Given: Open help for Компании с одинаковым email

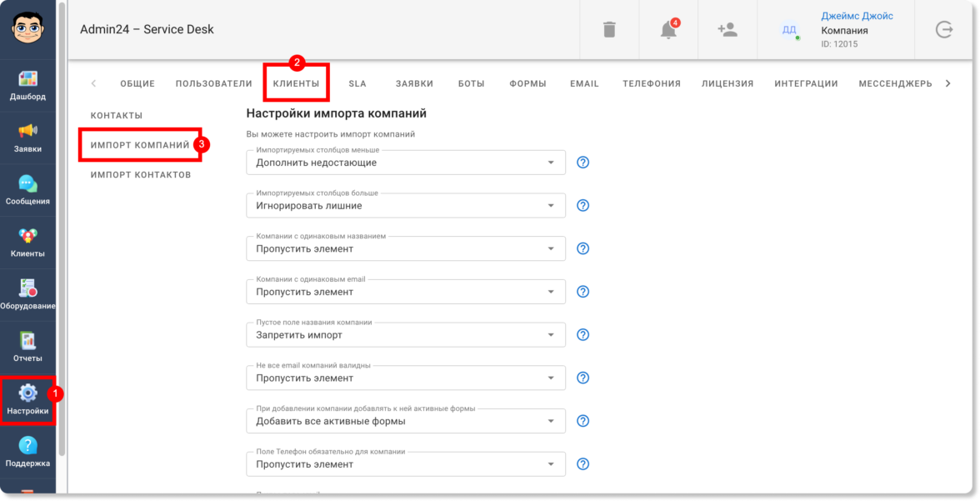Looking at the screenshot, I should click(582, 292).
